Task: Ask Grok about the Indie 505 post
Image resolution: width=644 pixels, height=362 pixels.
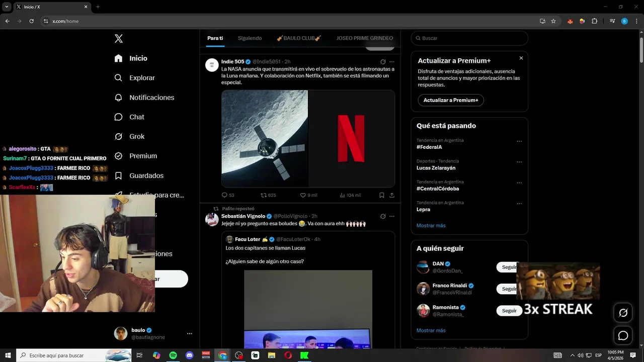Action: 383,61
